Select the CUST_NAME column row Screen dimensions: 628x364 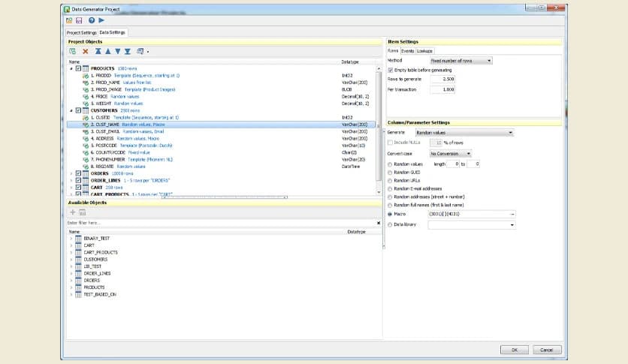221,125
